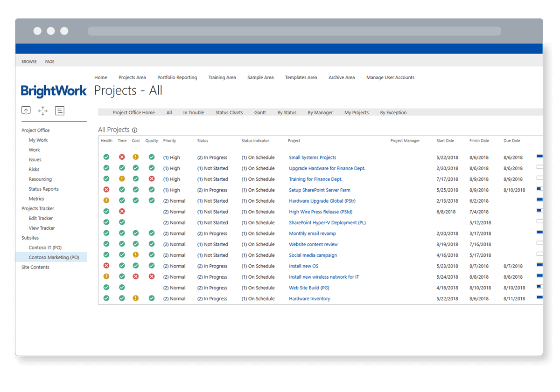
Task: Click the search/address bar at the top
Action: point(294,31)
